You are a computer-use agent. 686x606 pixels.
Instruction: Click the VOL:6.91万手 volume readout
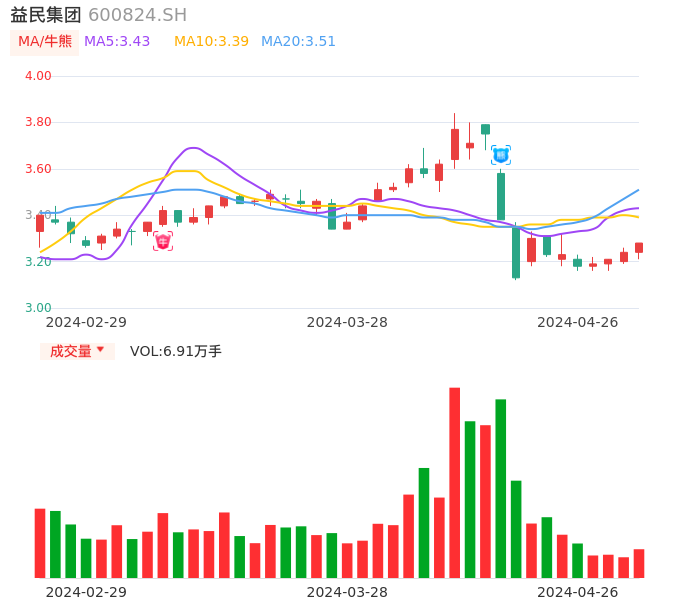pyautogui.click(x=176, y=351)
